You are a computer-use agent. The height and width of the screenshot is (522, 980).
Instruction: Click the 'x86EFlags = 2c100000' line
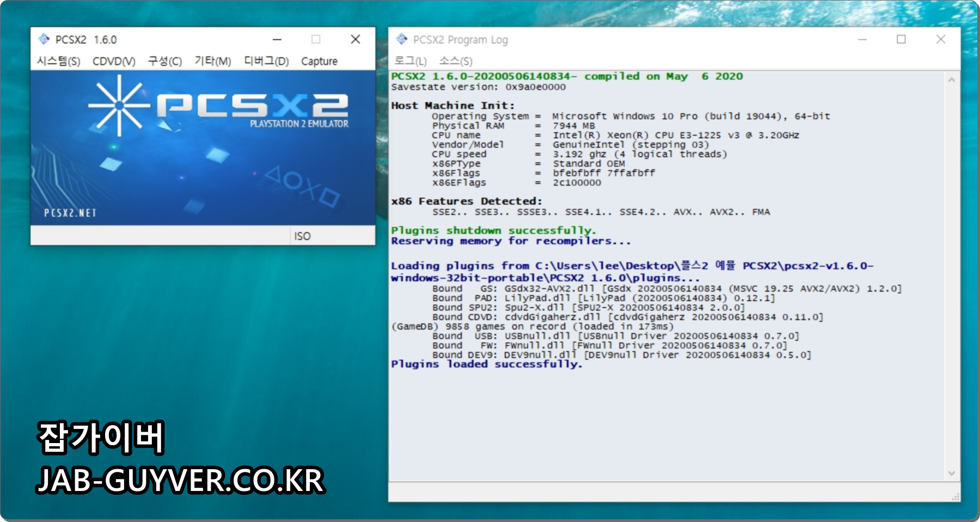(517, 183)
